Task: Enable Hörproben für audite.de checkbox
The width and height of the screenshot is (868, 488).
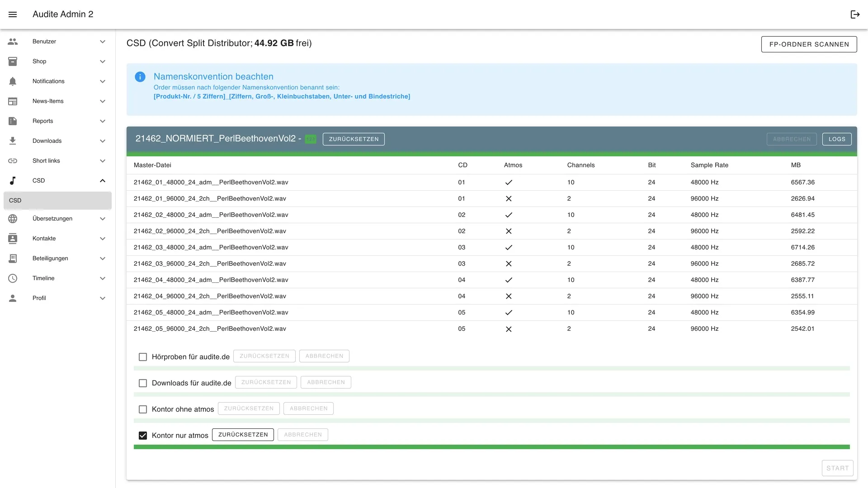Action: click(143, 357)
